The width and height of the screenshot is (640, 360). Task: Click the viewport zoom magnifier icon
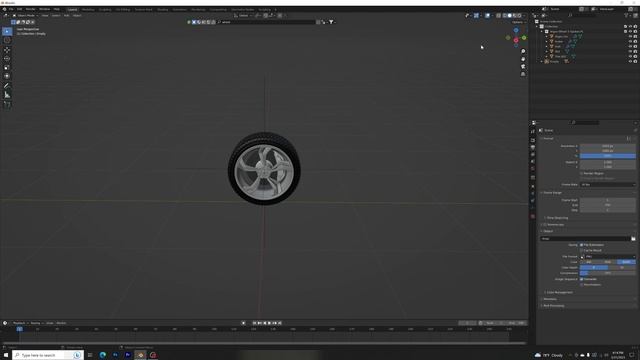pos(523,51)
